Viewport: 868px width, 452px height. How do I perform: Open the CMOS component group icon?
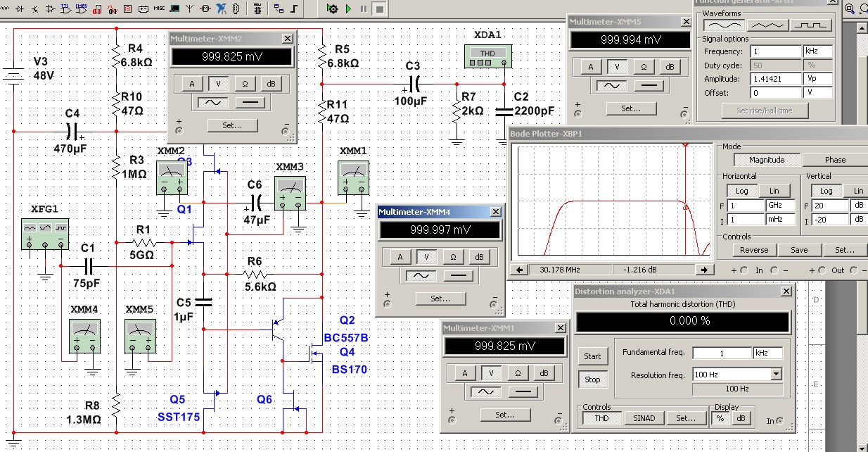pos(82,8)
